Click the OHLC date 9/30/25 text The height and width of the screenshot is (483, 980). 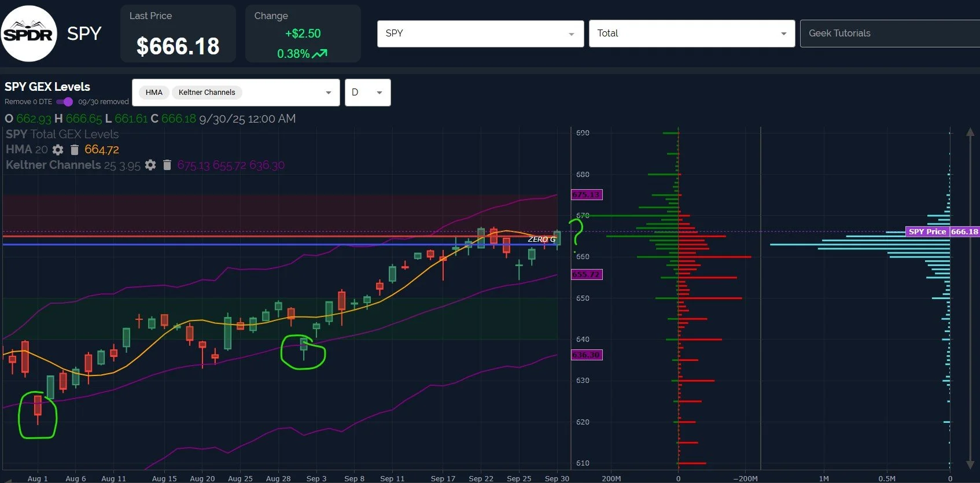(x=248, y=119)
